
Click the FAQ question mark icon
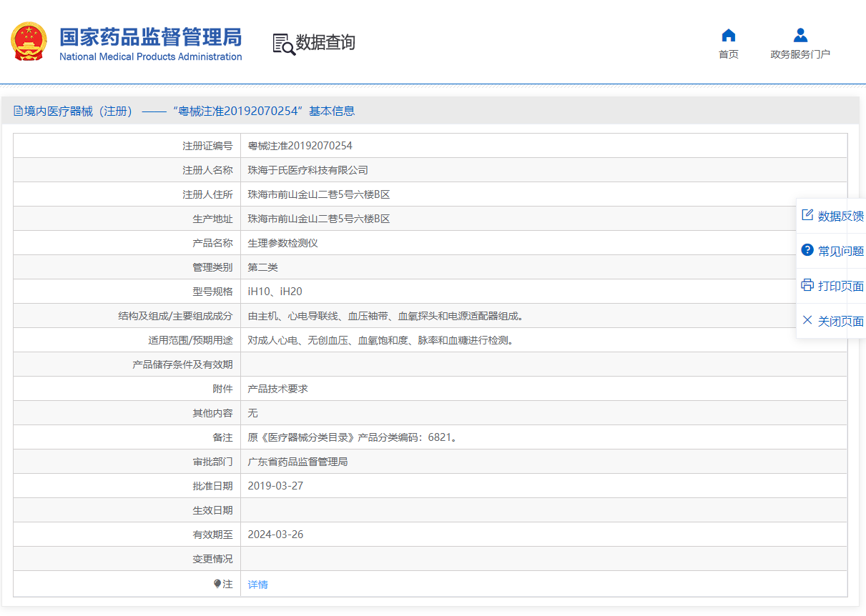coord(807,250)
